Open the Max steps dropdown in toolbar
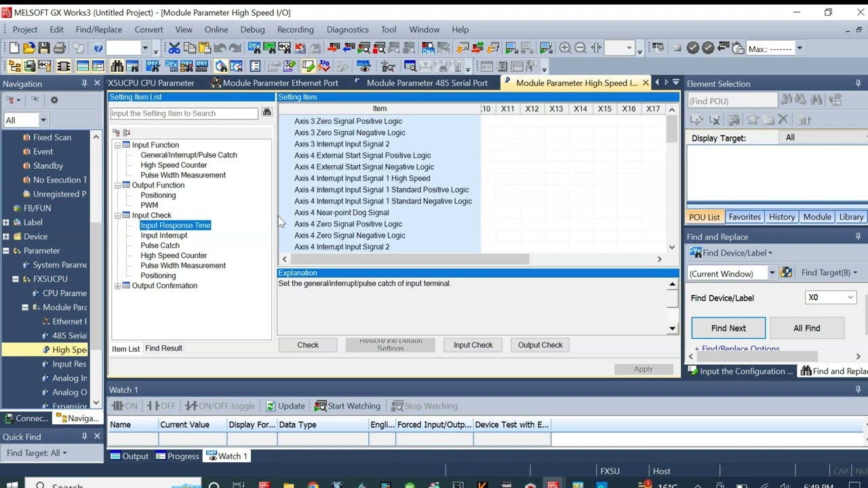868x488 pixels. 800,49
